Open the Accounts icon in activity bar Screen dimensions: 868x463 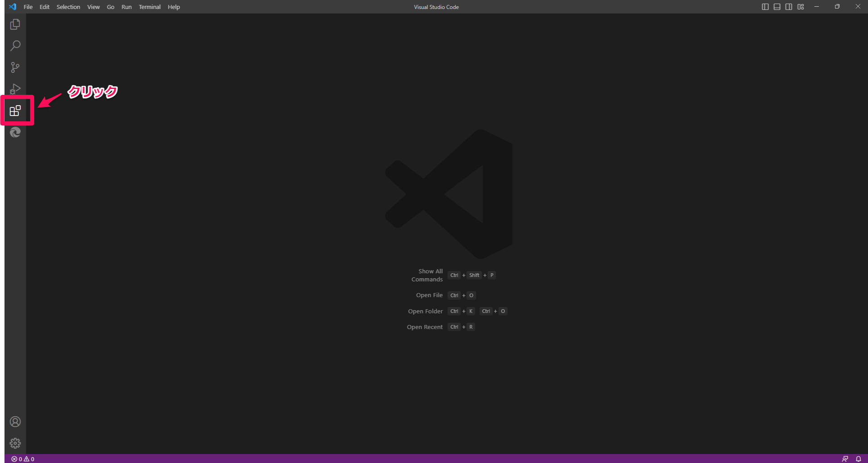click(15, 422)
